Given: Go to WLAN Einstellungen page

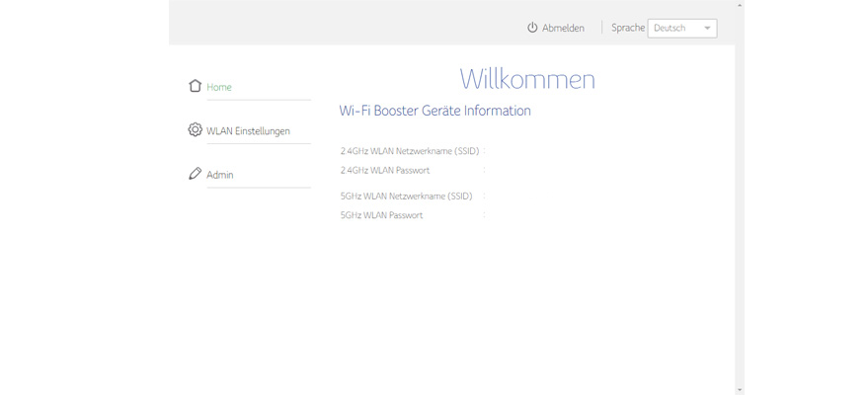Looking at the screenshot, I should tap(248, 130).
